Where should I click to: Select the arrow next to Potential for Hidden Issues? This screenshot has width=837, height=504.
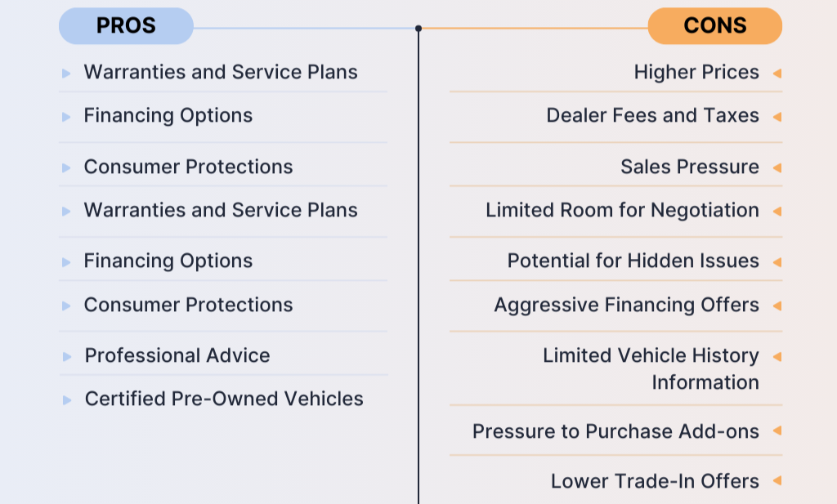777,262
